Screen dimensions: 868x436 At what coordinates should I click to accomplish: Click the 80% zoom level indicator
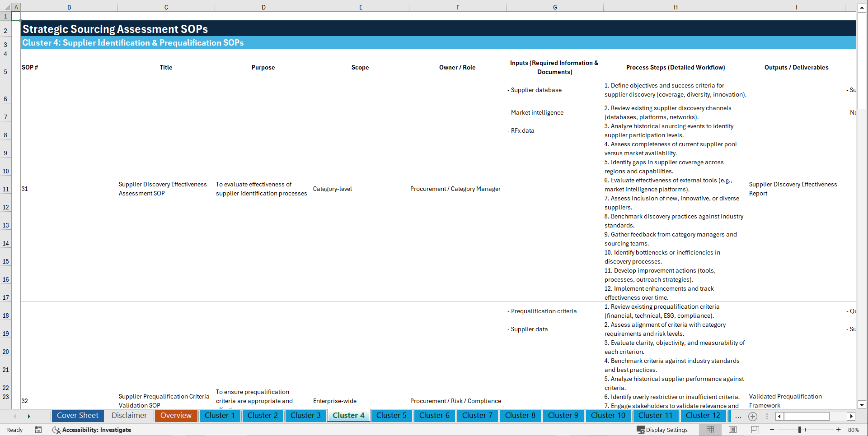pos(853,430)
